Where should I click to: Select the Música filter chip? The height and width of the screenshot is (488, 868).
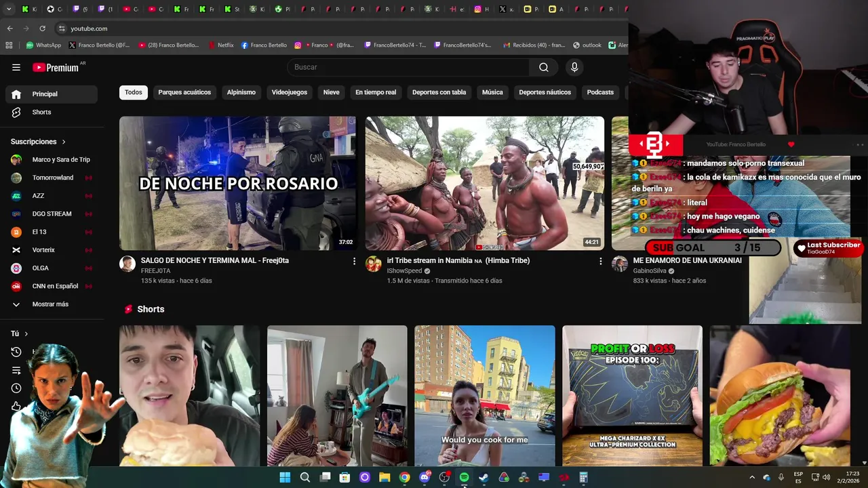pos(492,92)
